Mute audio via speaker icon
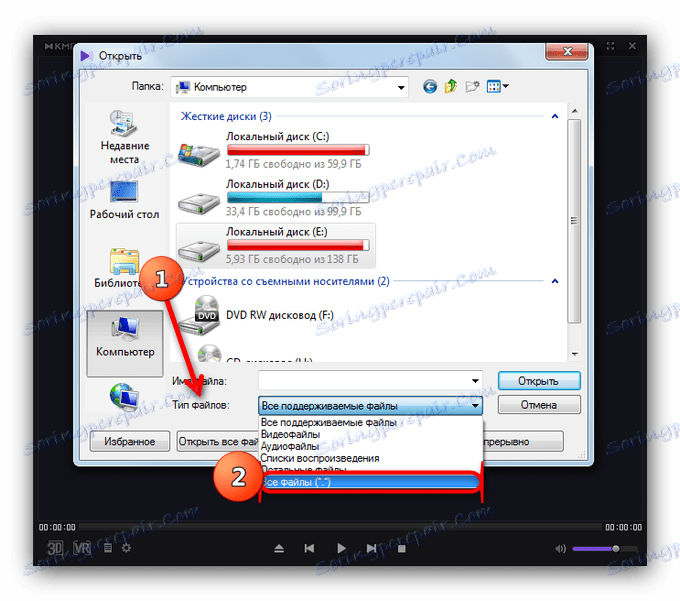Viewport: 680px width, 601px height. (560, 549)
